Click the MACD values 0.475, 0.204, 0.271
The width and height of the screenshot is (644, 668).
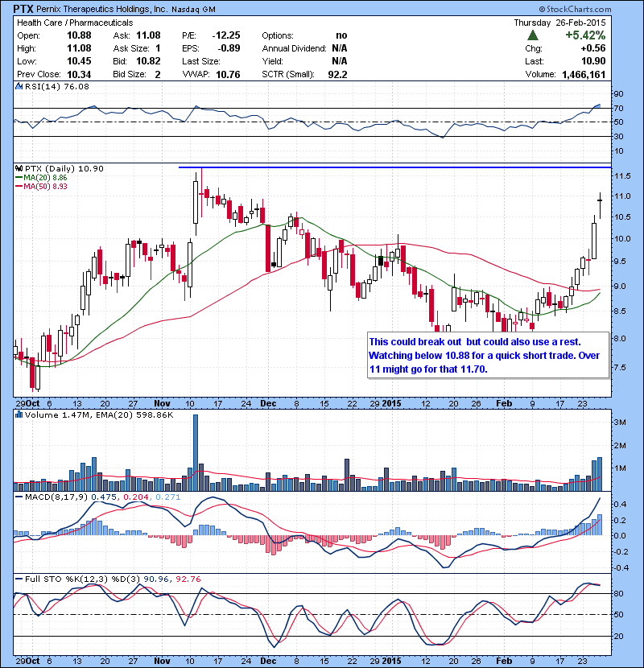pos(135,497)
